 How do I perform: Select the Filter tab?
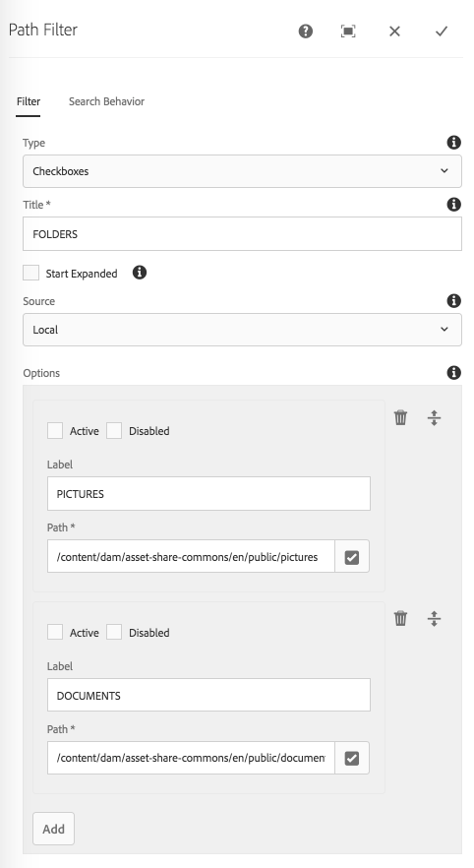(x=29, y=101)
